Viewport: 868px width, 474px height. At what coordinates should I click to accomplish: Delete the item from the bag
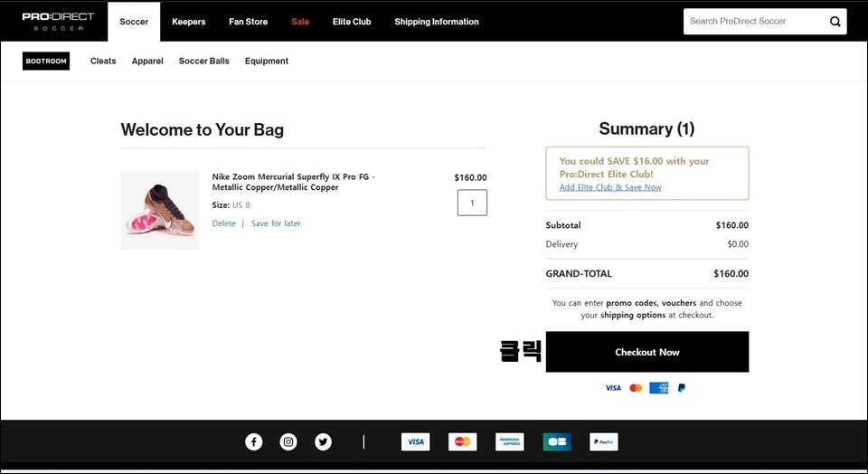pos(223,223)
